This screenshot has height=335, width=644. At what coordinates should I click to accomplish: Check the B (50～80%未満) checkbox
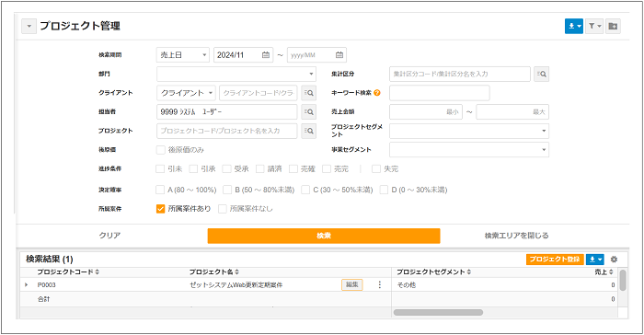click(227, 190)
